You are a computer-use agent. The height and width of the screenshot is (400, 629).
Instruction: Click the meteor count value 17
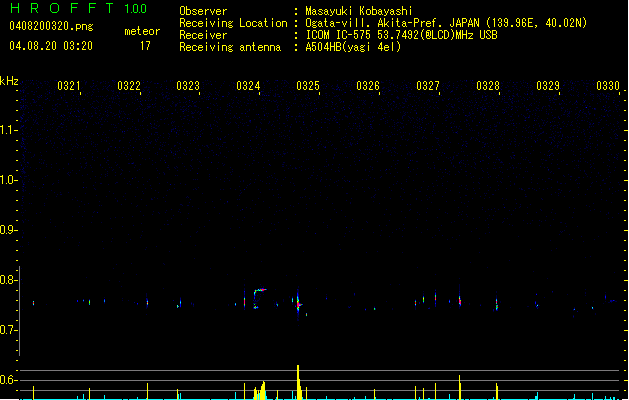click(x=145, y=46)
